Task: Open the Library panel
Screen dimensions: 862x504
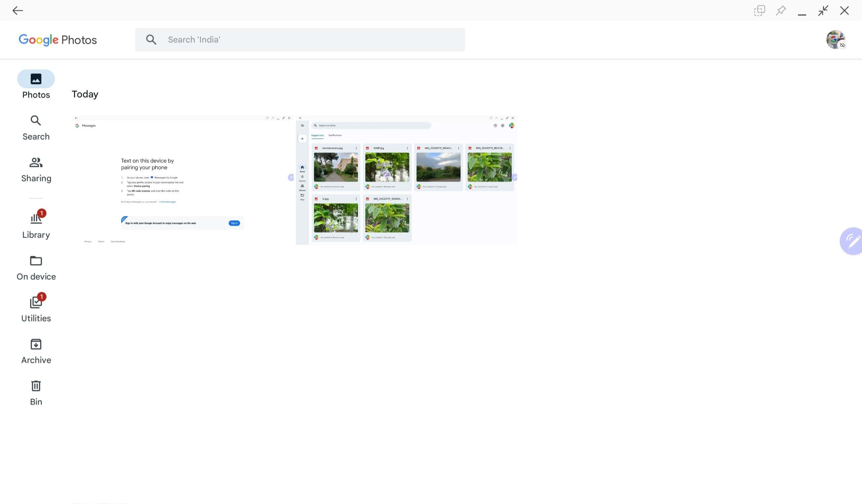Action: tap(35, 225)
